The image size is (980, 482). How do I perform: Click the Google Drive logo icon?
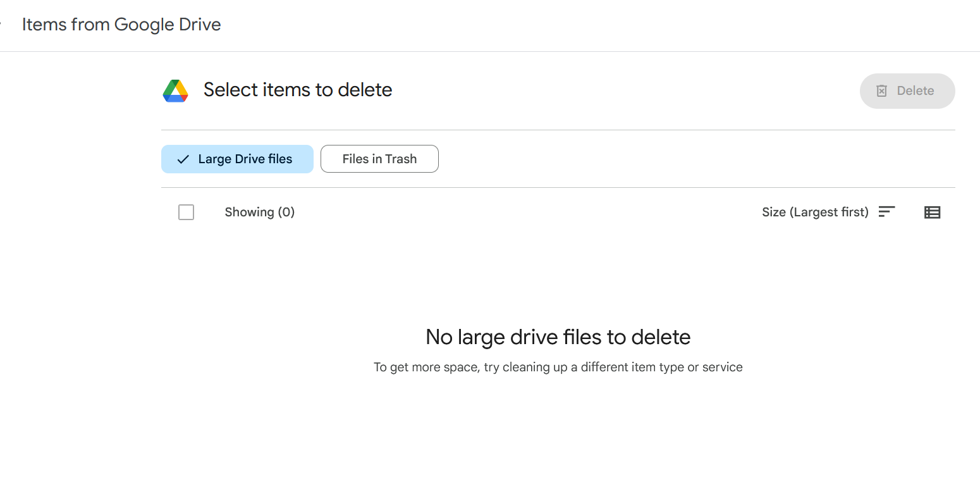tap(176, 91)
